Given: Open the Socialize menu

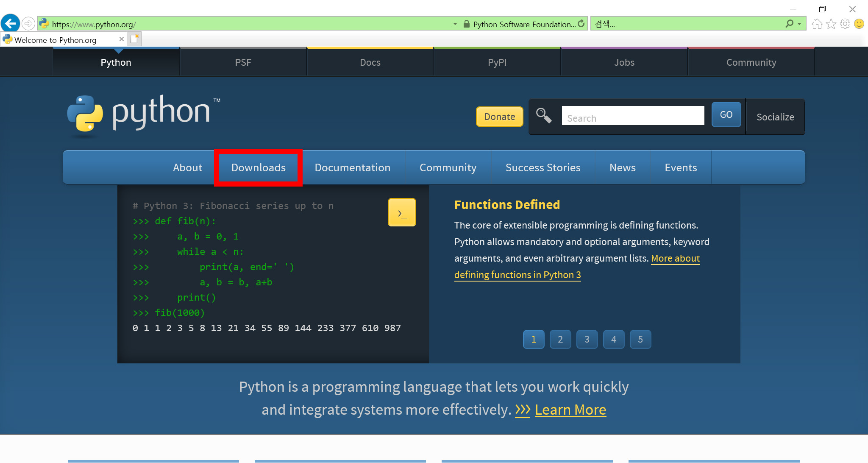Looking at the screenshot, I should coord(775,117).
